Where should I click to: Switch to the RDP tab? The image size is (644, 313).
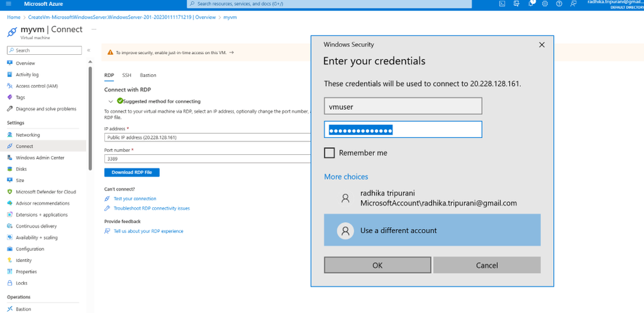(x=109, y=76)
